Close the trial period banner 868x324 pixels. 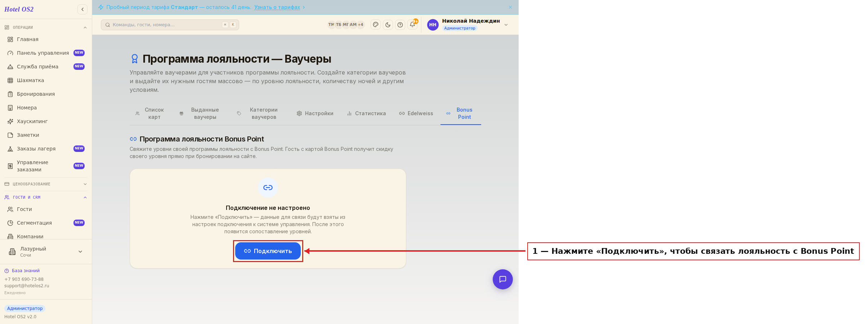510,7
